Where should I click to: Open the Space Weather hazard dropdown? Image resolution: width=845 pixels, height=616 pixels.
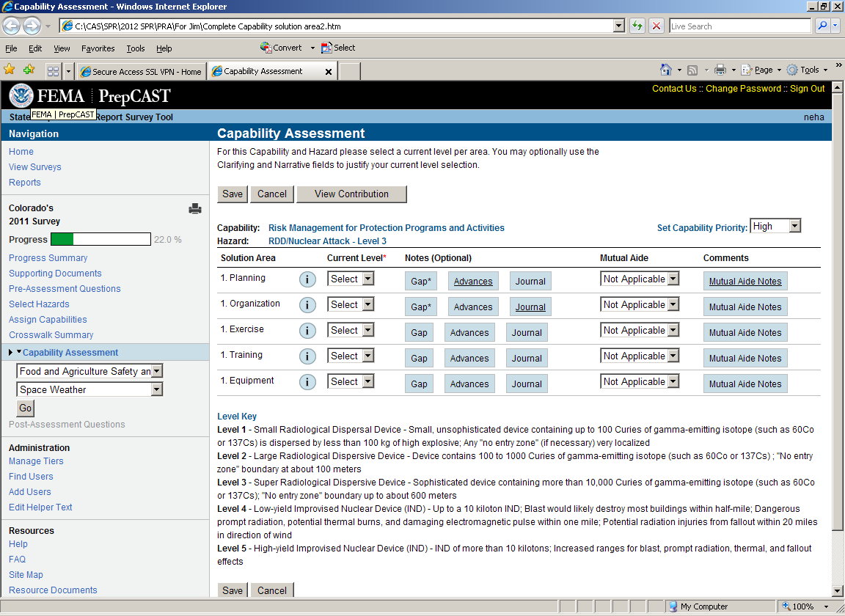[x=89, y=390]
